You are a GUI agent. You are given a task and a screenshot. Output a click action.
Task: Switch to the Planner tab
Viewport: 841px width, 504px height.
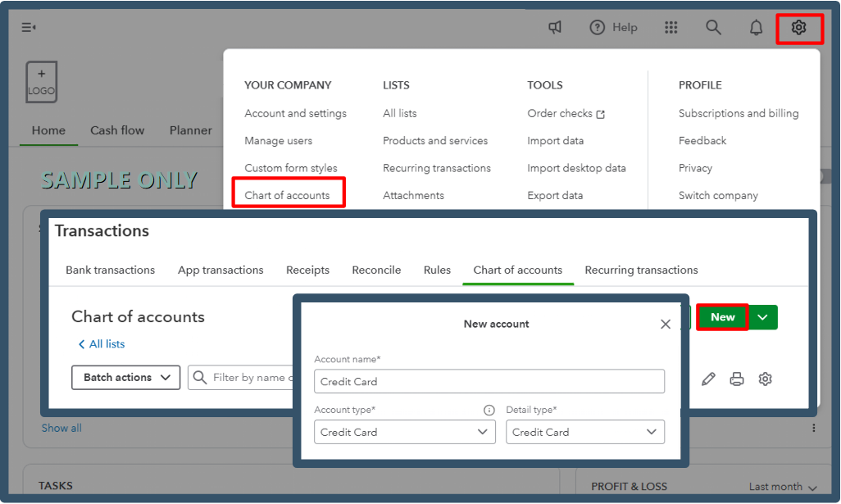[190, 130]
